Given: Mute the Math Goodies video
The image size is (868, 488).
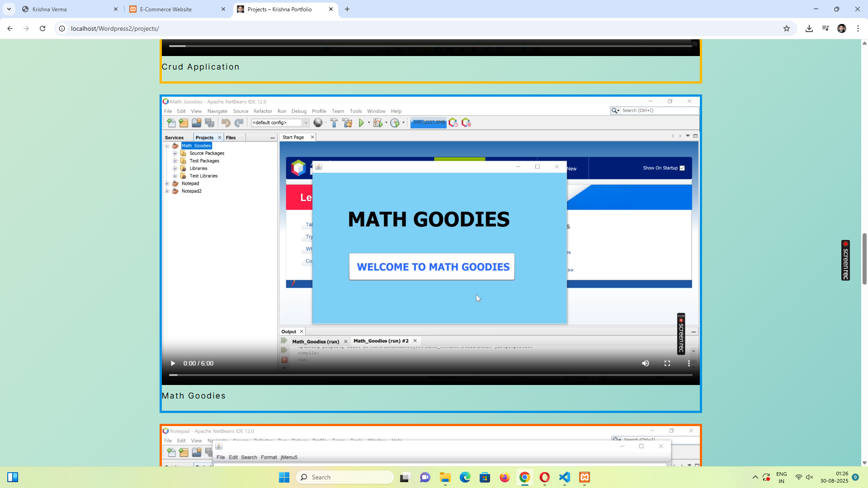Looking at the screenshot, I should click(646, 363).
